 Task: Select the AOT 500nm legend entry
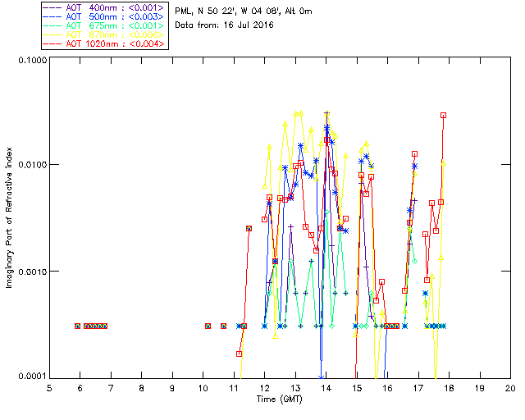pyautogui.click(x=105, y=16)
